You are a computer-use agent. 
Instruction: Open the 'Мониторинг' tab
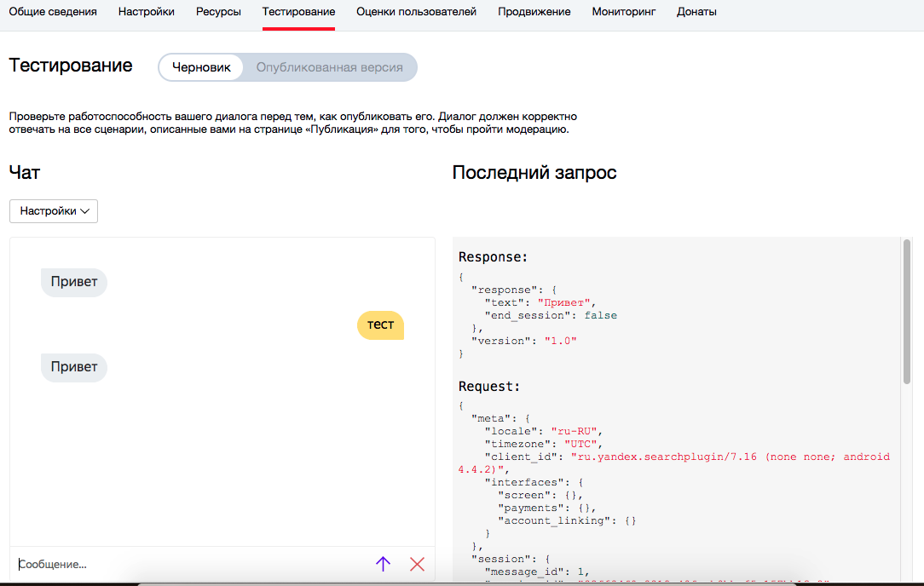(624, 12)
